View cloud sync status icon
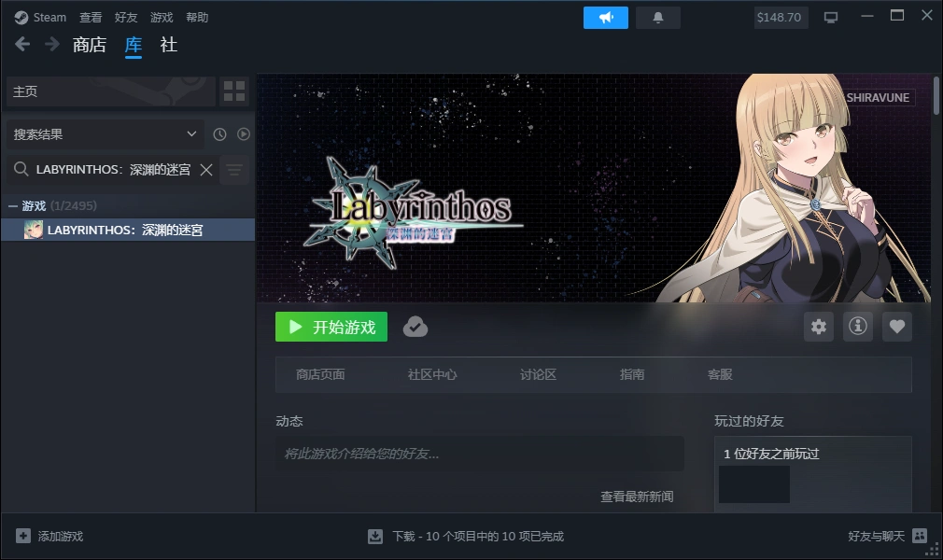Viewport: 943px width, 560px height. pos(415,327)
